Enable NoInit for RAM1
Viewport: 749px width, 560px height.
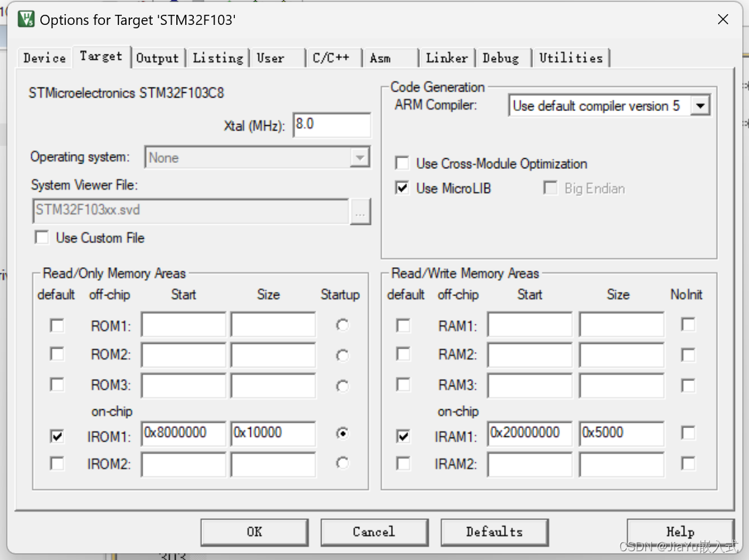click(x=688, y=325)
